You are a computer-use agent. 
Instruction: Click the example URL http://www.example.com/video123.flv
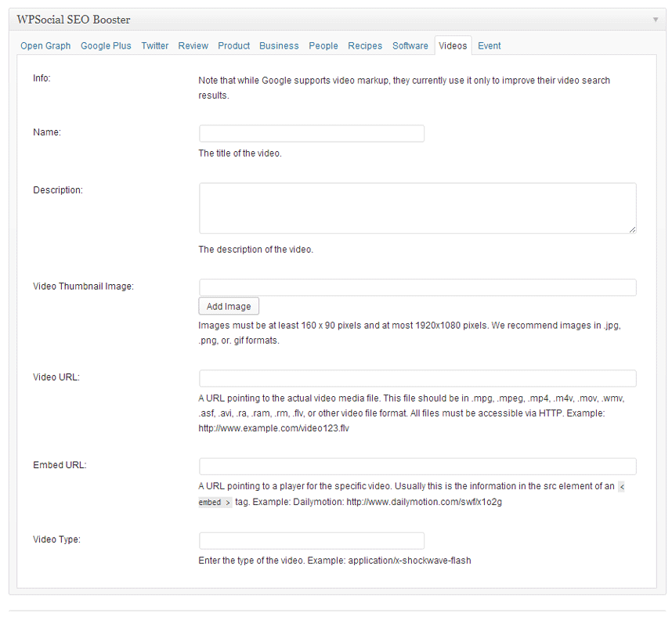[273, 428]
